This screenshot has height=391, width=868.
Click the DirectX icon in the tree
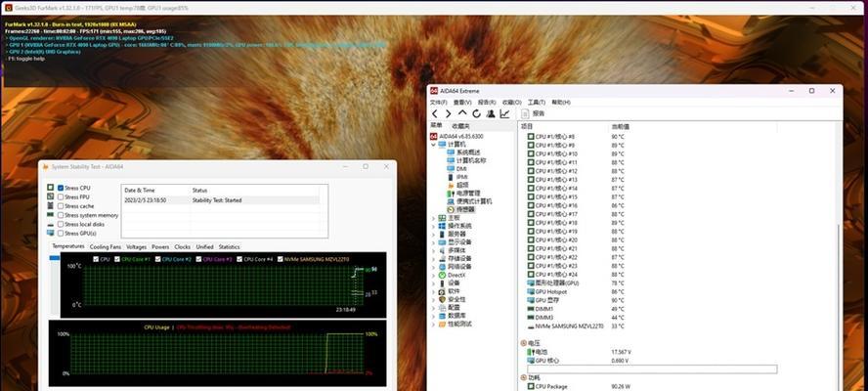coord(442,276)
